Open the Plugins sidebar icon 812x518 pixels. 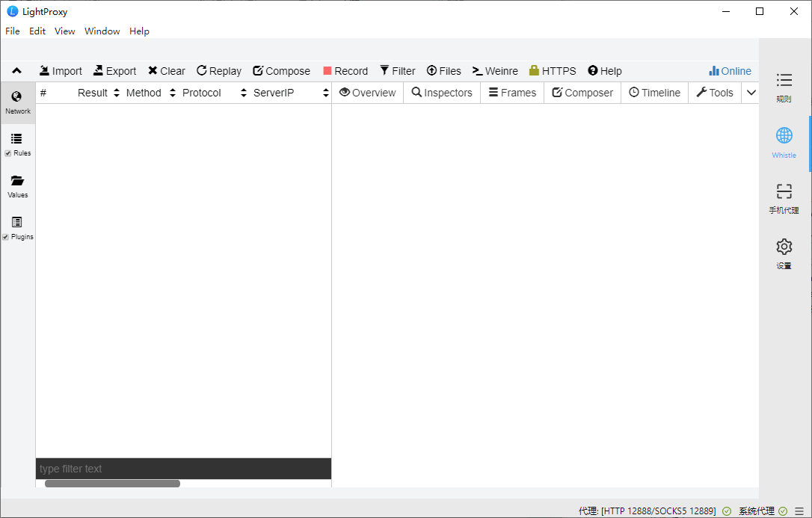click(16, 222)
